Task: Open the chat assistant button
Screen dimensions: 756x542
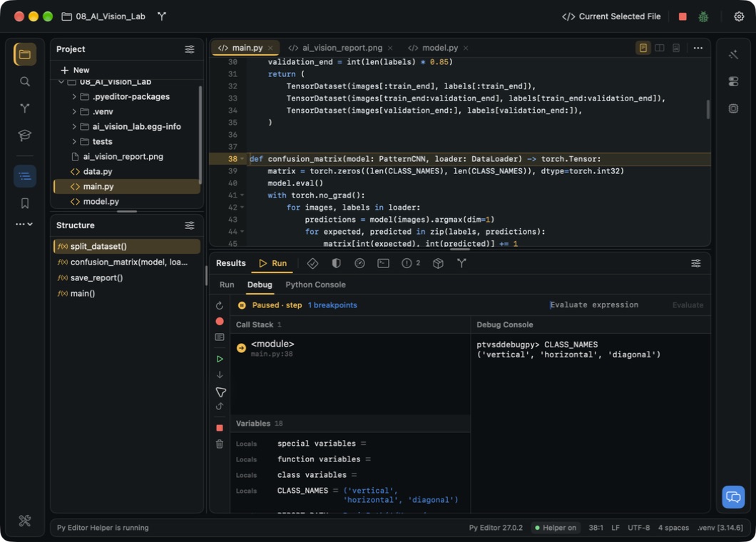Action: pyautogui.click(x=733, y=496)
